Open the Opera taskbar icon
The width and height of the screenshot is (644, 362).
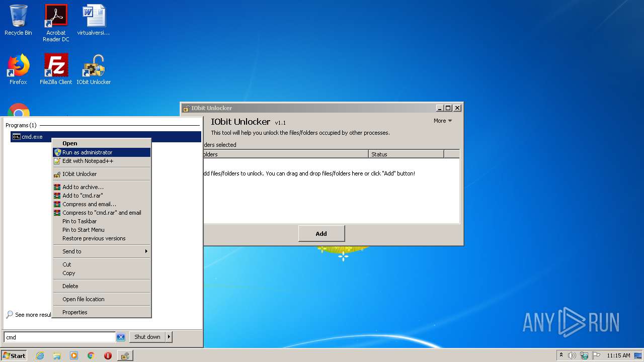[x=108, y=355]
